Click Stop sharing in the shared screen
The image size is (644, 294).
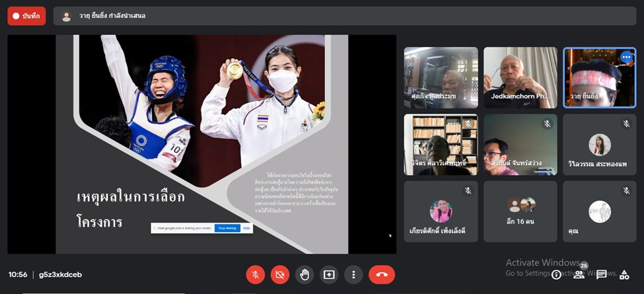(x=227, y=228)
